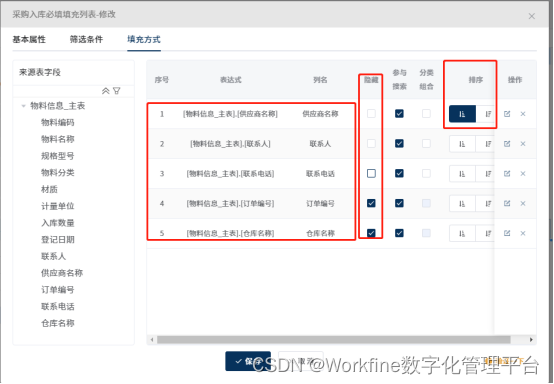Click the horizontal scrollbar thumb under the table
The width and height of the screenshot is (554, 384).
[x=334, y=339]
